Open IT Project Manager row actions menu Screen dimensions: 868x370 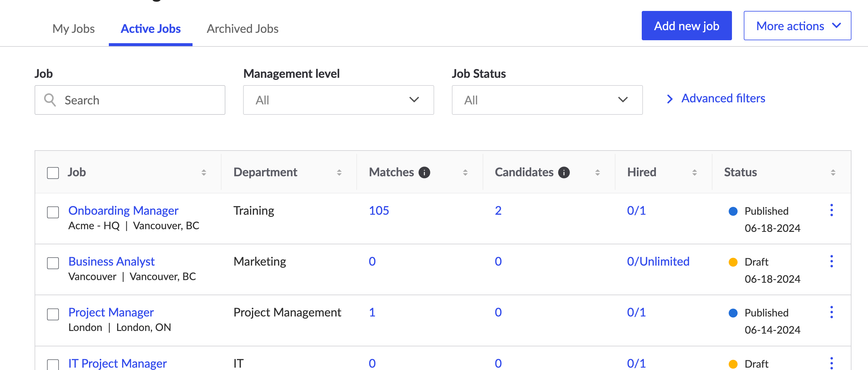(x=832, y=363)
